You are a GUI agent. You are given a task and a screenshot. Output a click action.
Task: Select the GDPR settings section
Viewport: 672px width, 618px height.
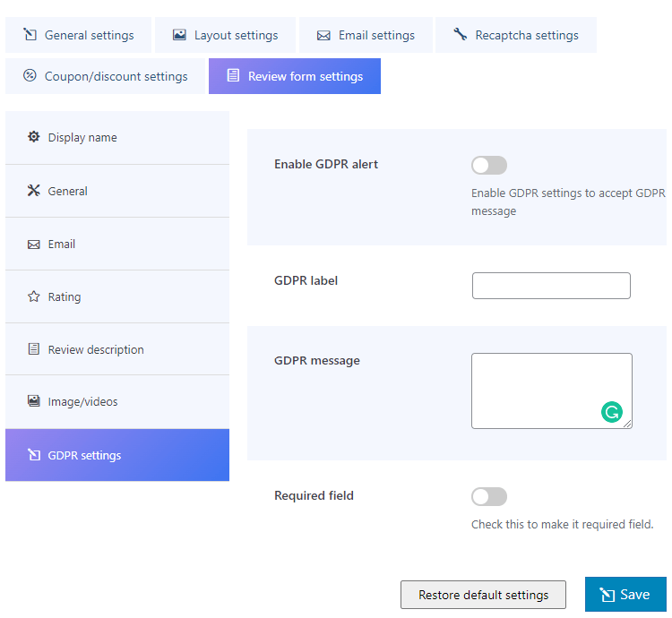tap(117, 455)
